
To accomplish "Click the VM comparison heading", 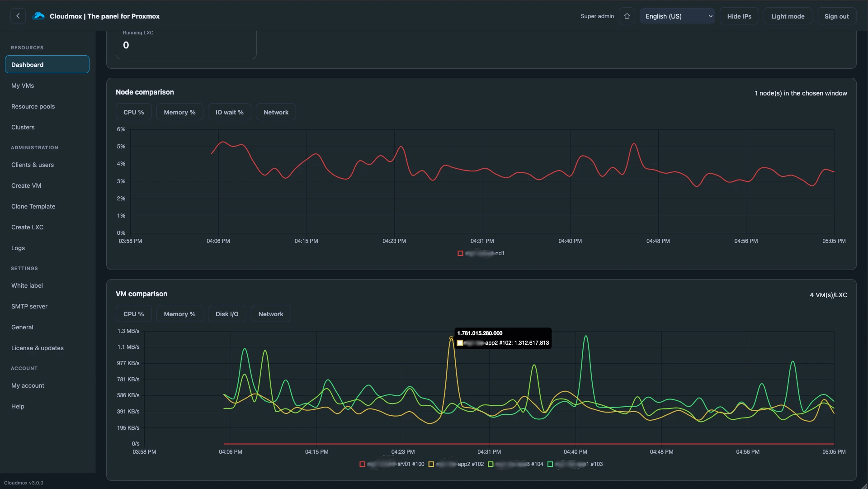I will pos(142,294).
